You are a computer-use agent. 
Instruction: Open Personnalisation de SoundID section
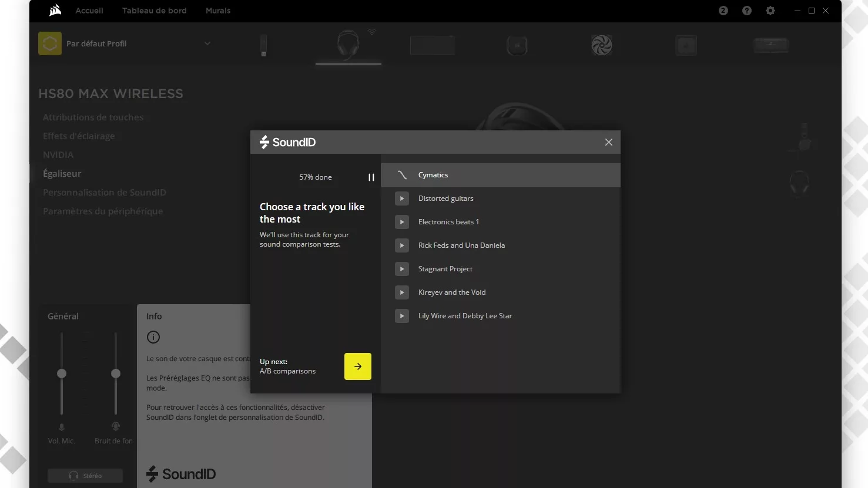[x=104, y=193]
